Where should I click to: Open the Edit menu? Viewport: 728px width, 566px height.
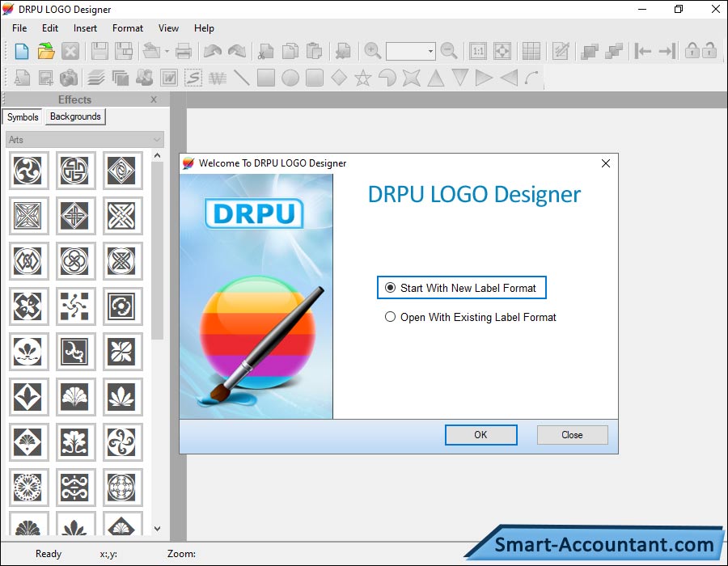[49, 28]
